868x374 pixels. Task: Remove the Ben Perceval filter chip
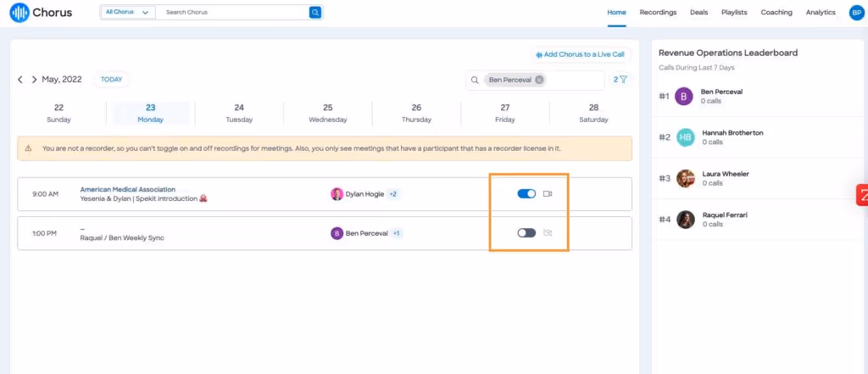point(539,80)
